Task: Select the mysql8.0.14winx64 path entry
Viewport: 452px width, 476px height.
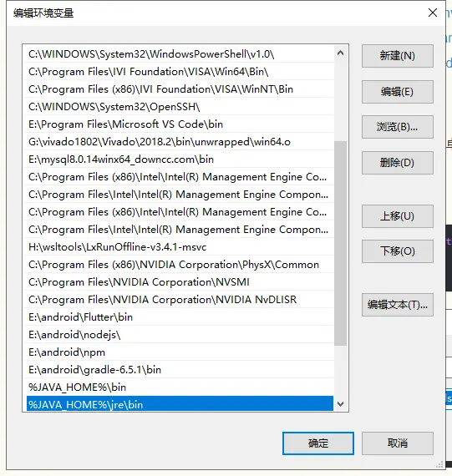Action: pyautogui.click(x=179, y=160)
